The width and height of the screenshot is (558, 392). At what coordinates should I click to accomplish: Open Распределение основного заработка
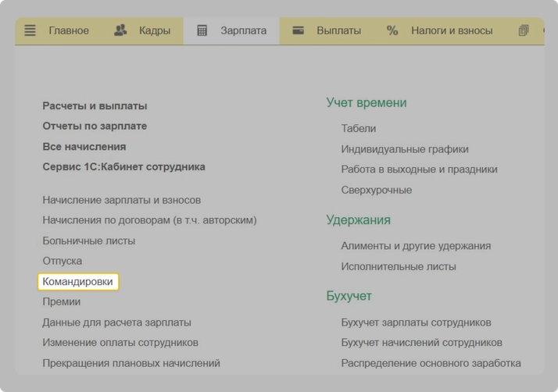pyautogui.click(x=431, y=363)
